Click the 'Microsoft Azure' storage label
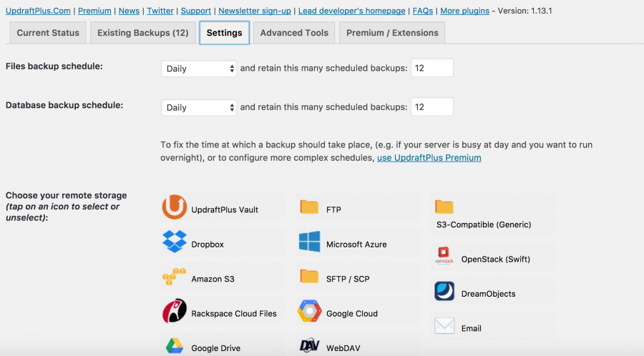The image size is (644, 356). coord(356,244)
